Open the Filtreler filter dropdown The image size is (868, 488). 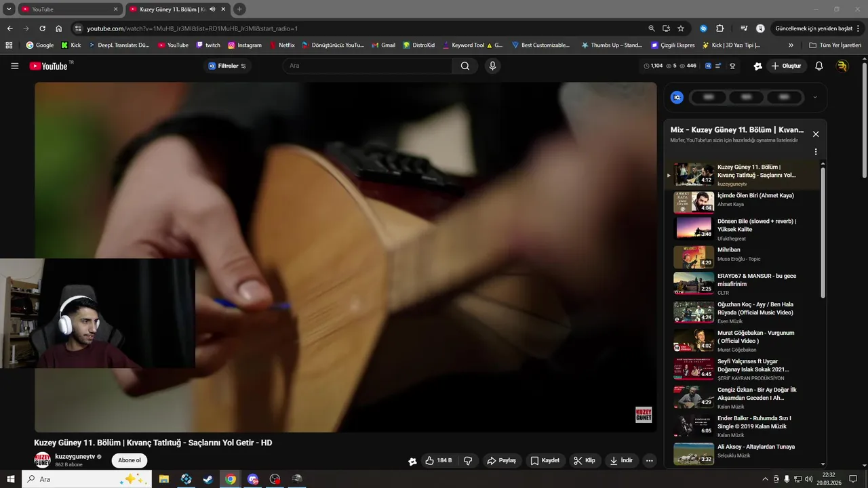[227, 66]
